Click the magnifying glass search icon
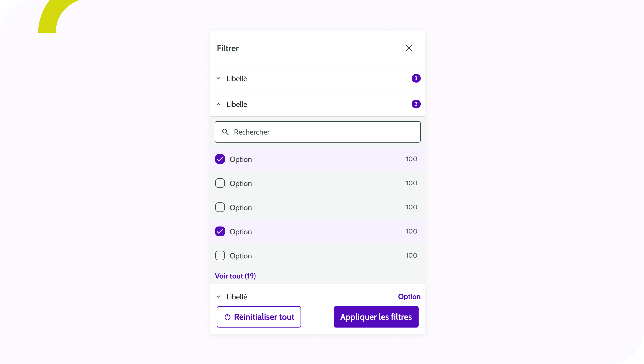The width and height of the screenshot is (644, 364). (225, 132)
